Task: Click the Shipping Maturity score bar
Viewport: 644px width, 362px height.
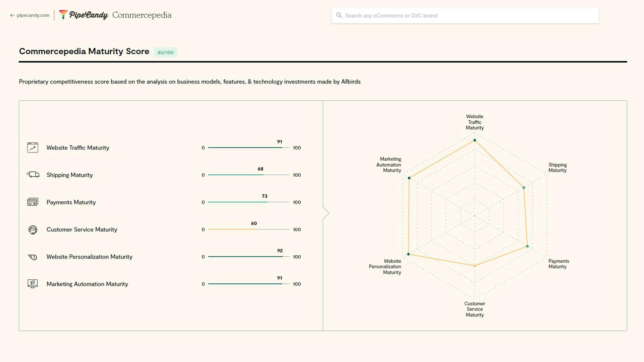Action: click(x=249, y=175)
